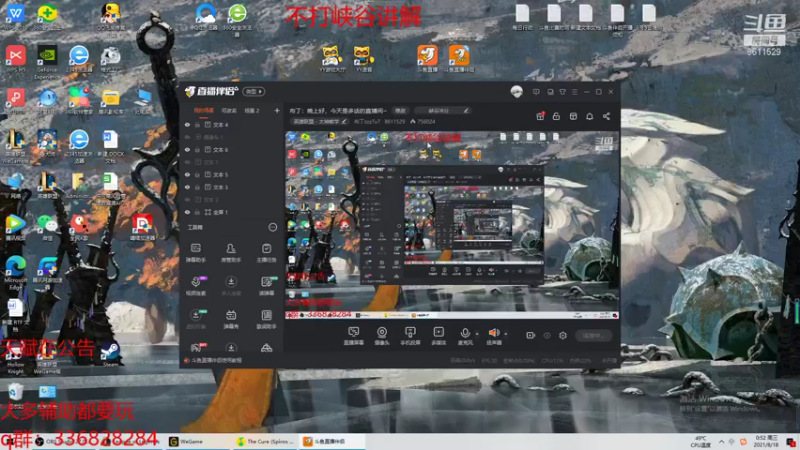Open the settings gear in streaming app
The height and width of the screenshot is (450, 800).
coord(563,335)
